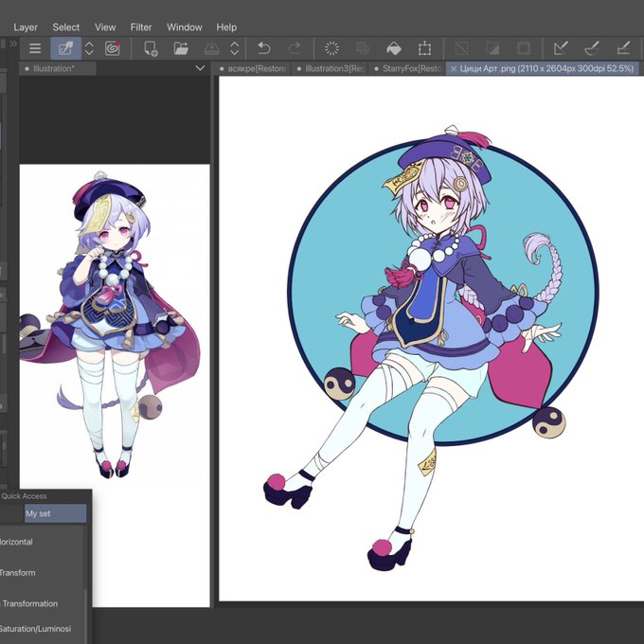The height and width of the screenshot is (644, 644).
Task: Click the reference character image in the left canvas
Action: 109,325
